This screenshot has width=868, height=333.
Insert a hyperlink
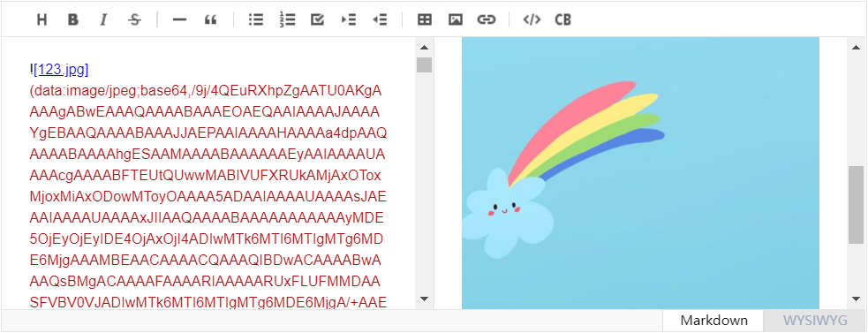486,19
